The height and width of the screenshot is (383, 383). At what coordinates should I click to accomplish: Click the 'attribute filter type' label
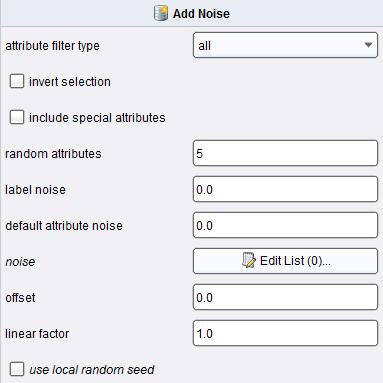tap(52, 46)
